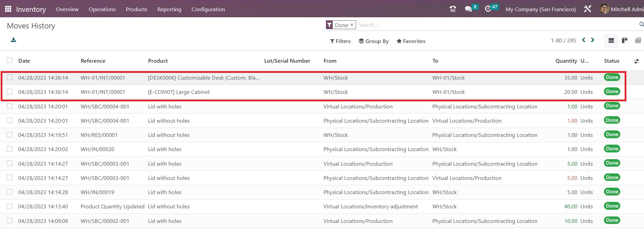
Task: Go to the Overview menu
Action: pyautogui.click(x=67, y=9)
